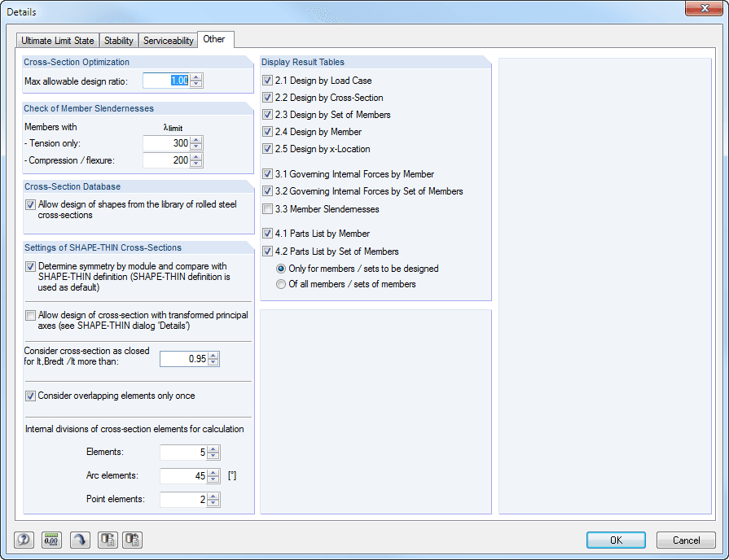The width and height of the screenshot is (729, 560).
Task: Increase Compression / flexure limit up arrow
Action: (x=196, y=157)
